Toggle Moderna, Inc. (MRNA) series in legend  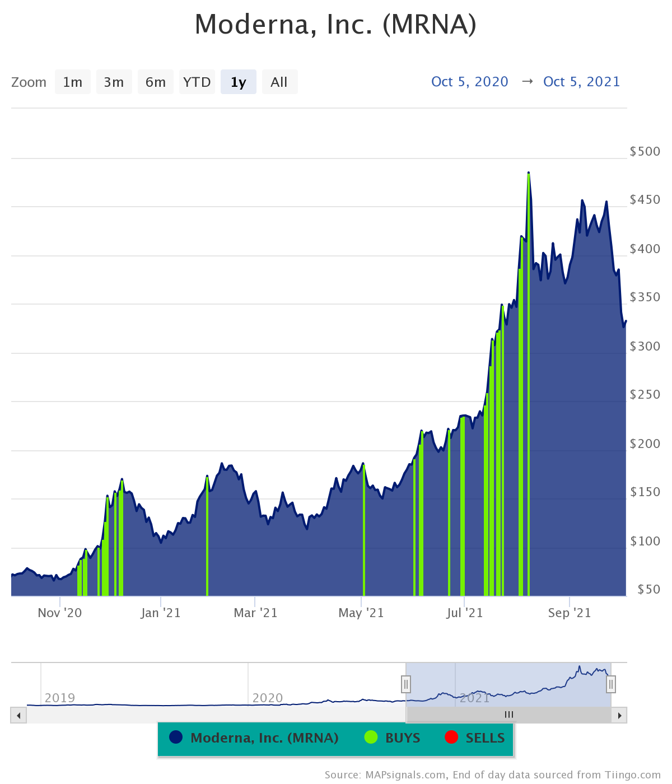click(x=254, y=738)
